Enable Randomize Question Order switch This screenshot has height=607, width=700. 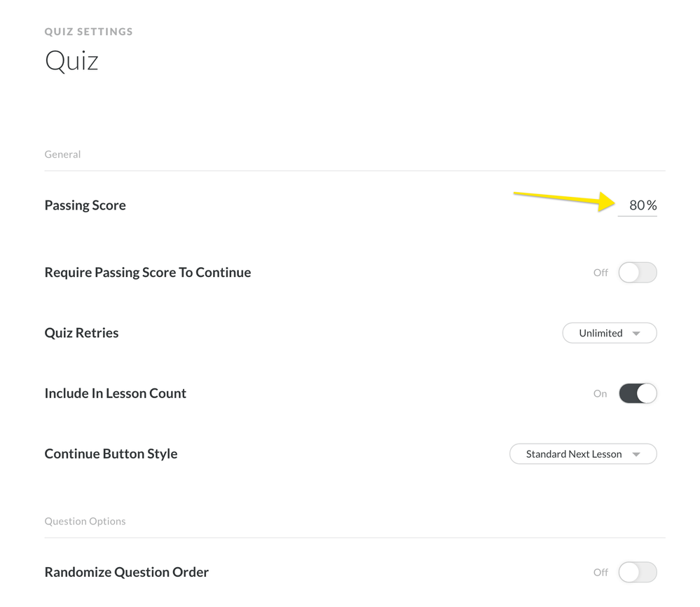638,572
